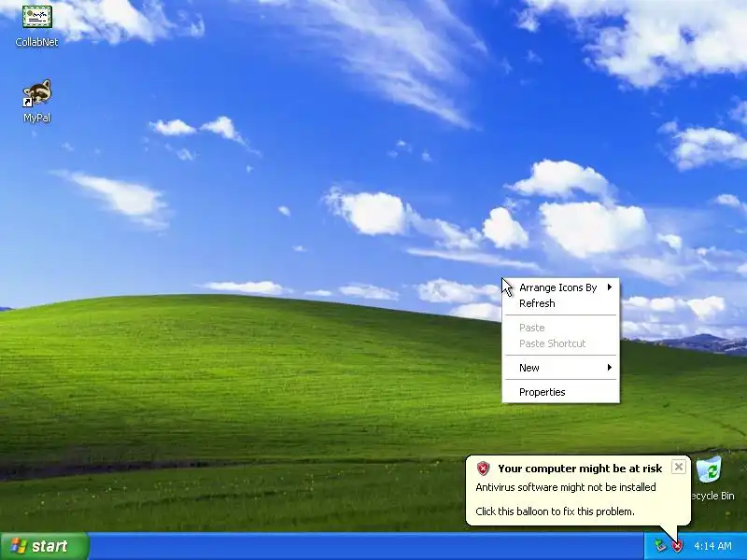747x560 pixels.
Task: Click the CollabNet icon label
Action: [x=36, y=42]
